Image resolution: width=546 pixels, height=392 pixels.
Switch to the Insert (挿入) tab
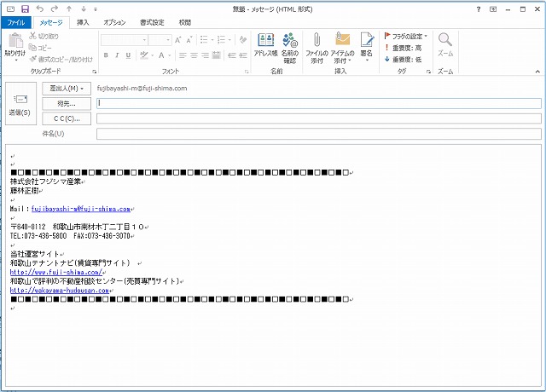82,22
